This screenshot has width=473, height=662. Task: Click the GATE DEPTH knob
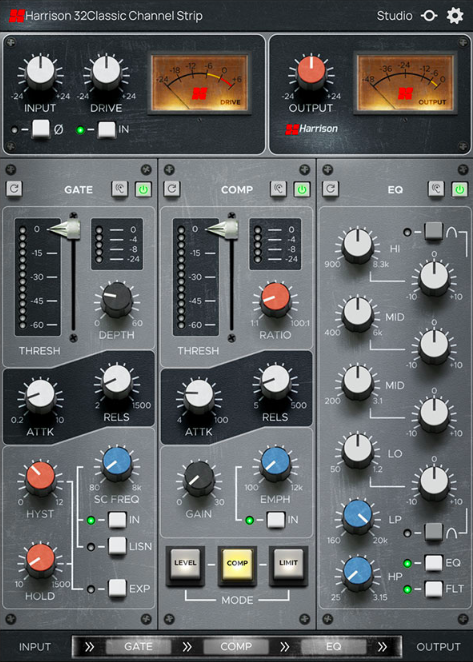pyautogui.click(x=117, y=300)
